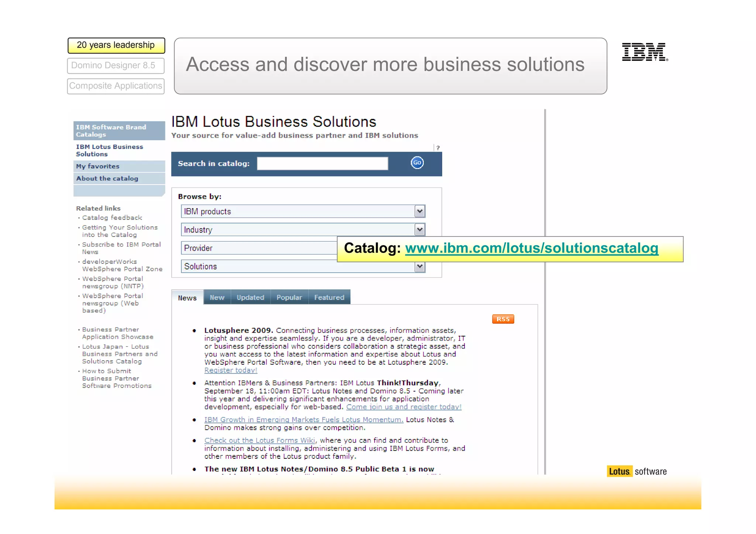Image resolution: width=756 pixels, height=534 pixels.
Task: Open the solutionscatalog URL link
Action: (x=532, y=248)
